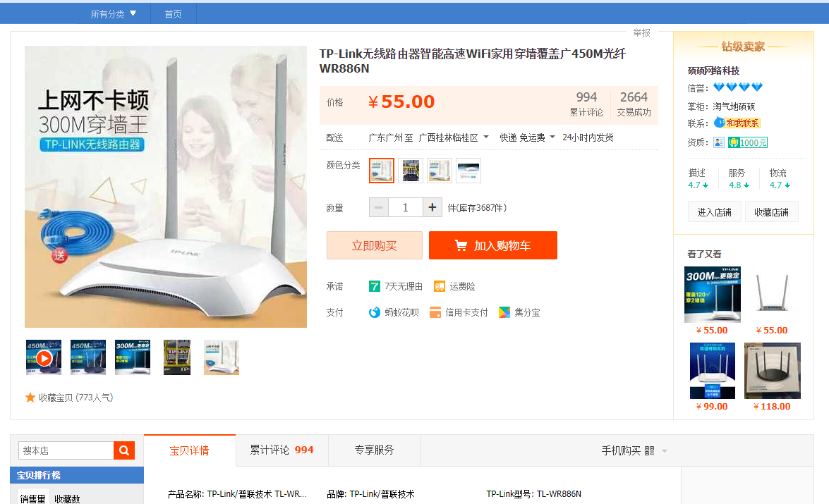Expand the destination 广西桂林临桂区 dropdown
This screenshot has width=829, height=504.
click(454, 138)
